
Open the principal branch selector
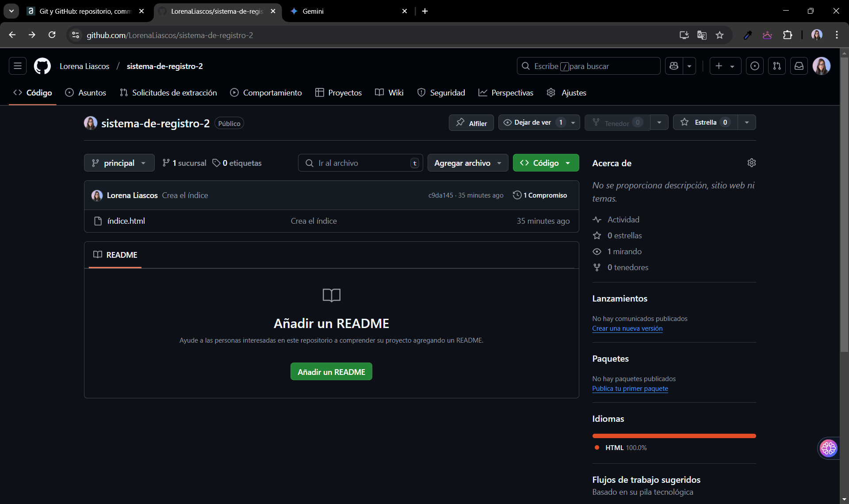119,163
